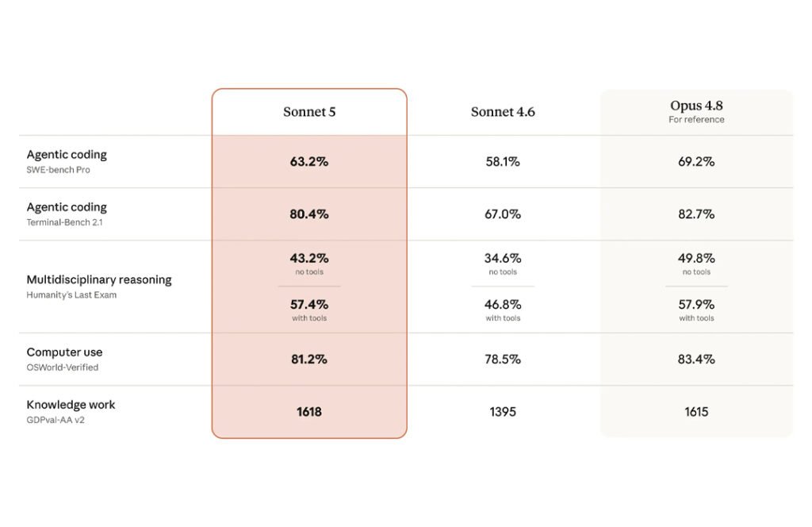The image size is (812, 527).
Task: Select the Sonnet 4.6 column header
Action: (x=503, y=112)
